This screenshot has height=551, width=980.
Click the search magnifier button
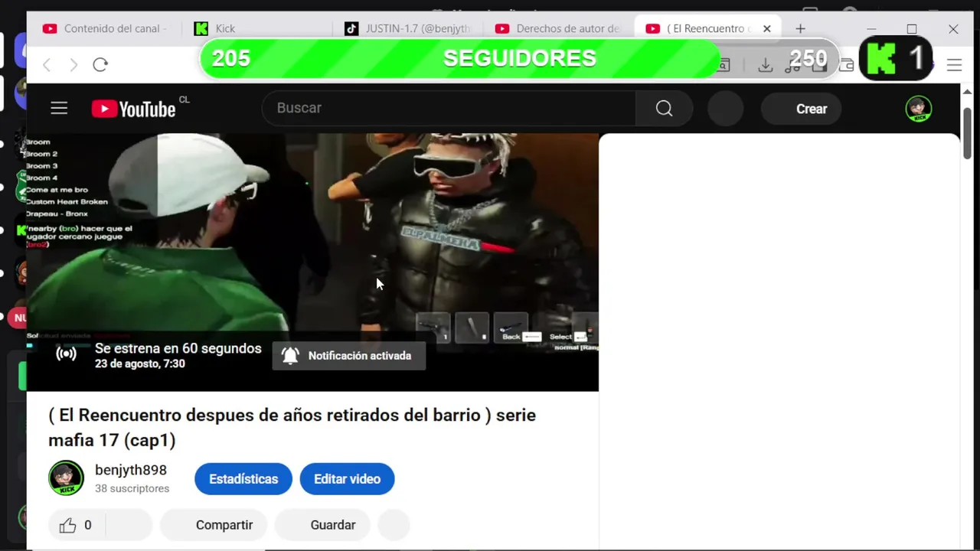click(664, 109)
